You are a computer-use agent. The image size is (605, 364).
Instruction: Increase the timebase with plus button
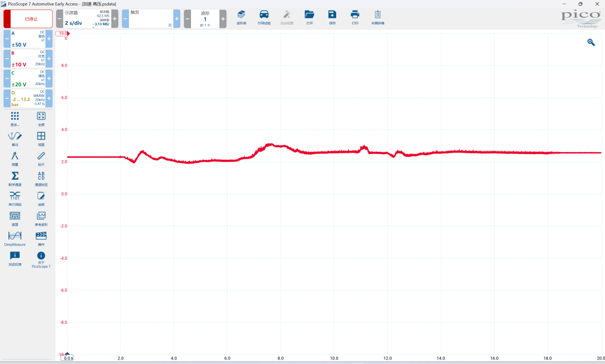115,19
